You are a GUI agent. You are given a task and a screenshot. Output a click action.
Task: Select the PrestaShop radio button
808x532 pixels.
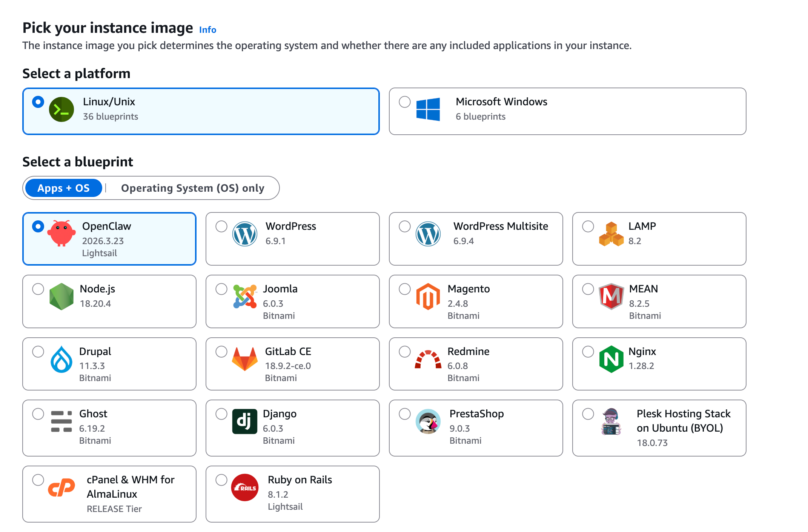pyautogui.click(x=405, y=414)
